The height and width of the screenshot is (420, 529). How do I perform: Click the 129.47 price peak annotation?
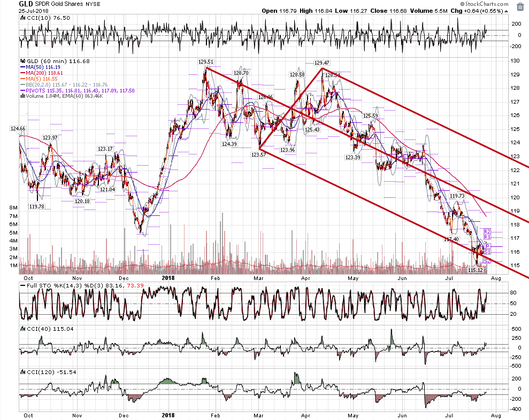click(x=322, y=63)
